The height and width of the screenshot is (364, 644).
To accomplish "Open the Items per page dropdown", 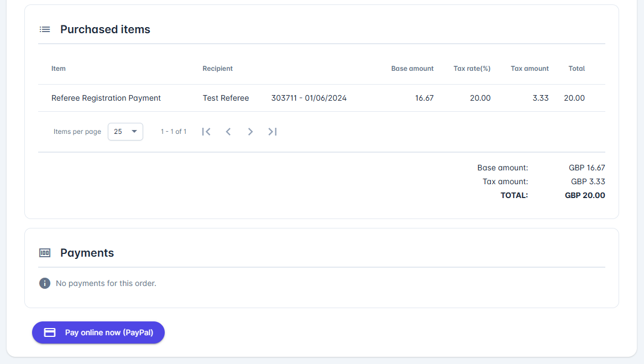I will 125,132.
